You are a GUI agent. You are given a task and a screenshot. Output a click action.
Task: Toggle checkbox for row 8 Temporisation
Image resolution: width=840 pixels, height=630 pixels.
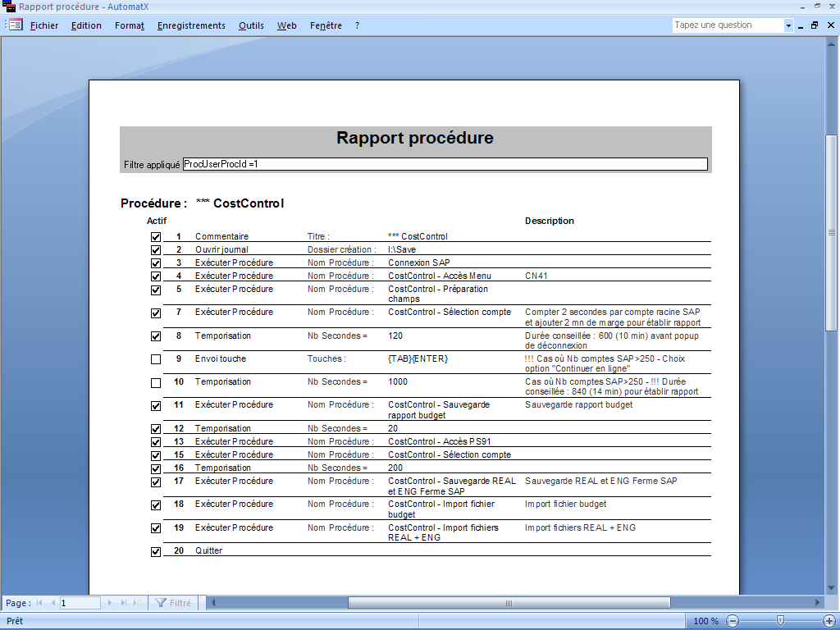pyautogui.click(x=156, y=336)
